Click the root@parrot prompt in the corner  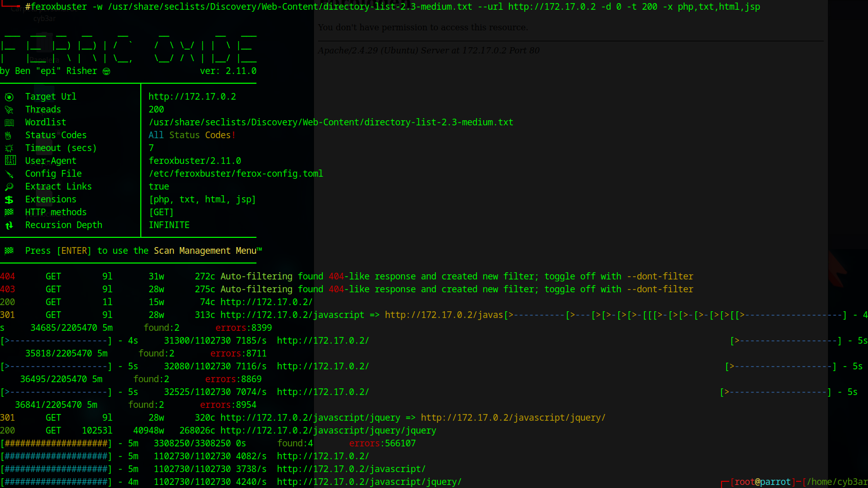(x=762, y=482)
